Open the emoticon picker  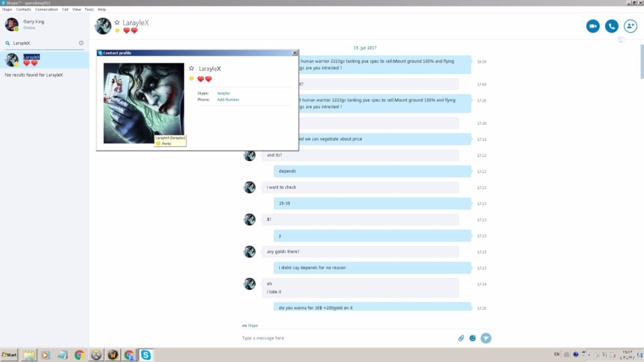[472, 338]
